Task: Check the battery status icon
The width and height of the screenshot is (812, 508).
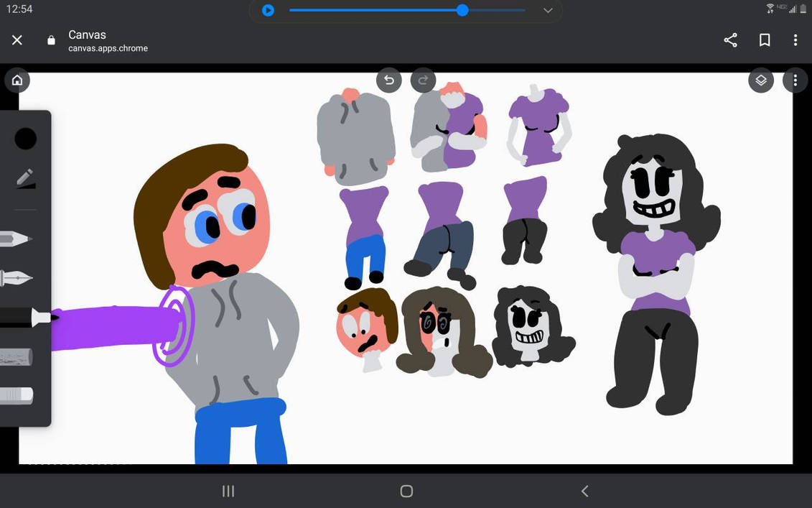Action: (x=803, y=9)
